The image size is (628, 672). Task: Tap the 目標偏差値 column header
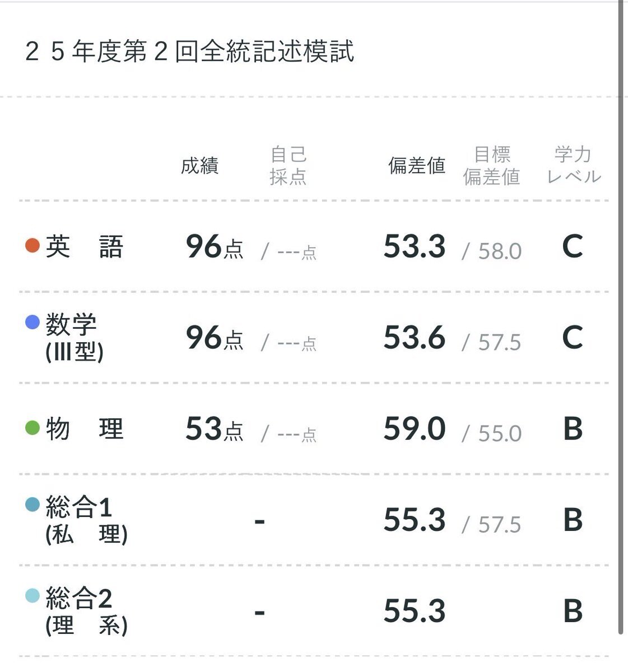coord(491,166)
